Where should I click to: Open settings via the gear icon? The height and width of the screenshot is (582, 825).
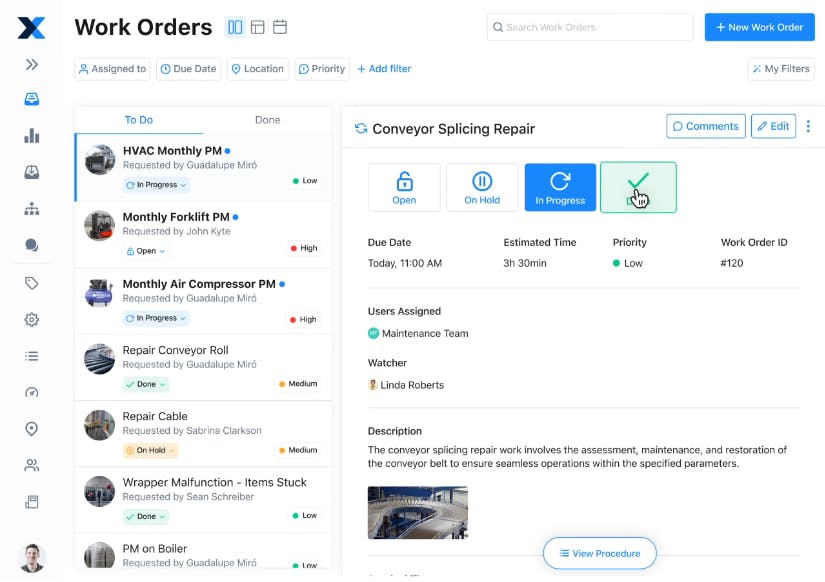30,319
